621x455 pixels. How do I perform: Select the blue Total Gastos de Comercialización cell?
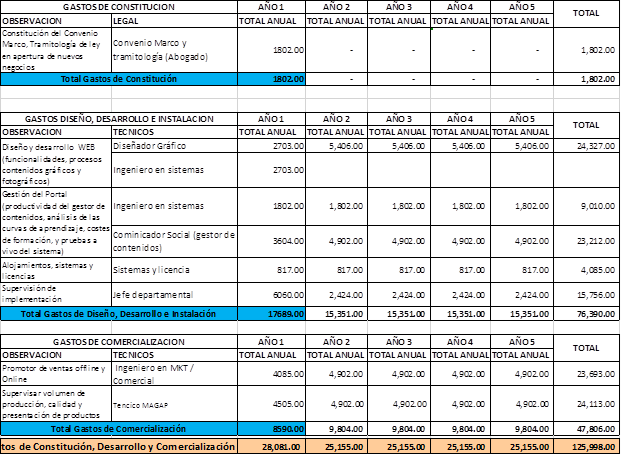coord(119,426)
